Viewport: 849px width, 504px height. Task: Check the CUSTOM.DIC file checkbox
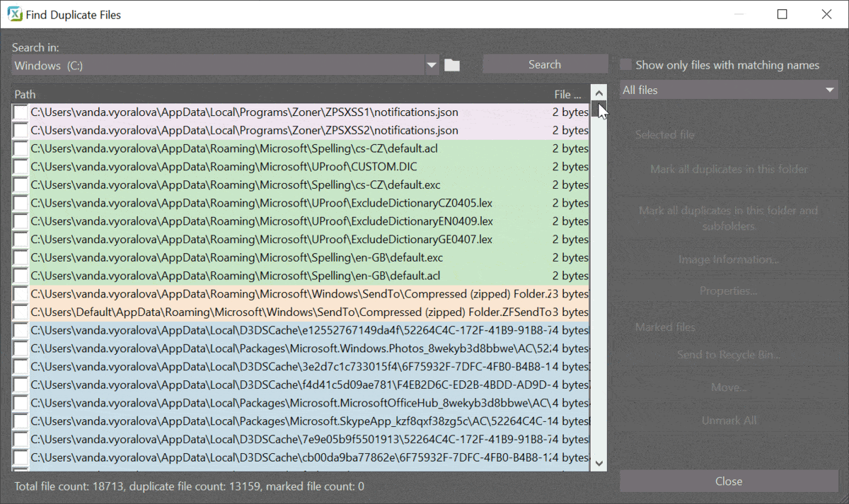(x=19, y=167)
